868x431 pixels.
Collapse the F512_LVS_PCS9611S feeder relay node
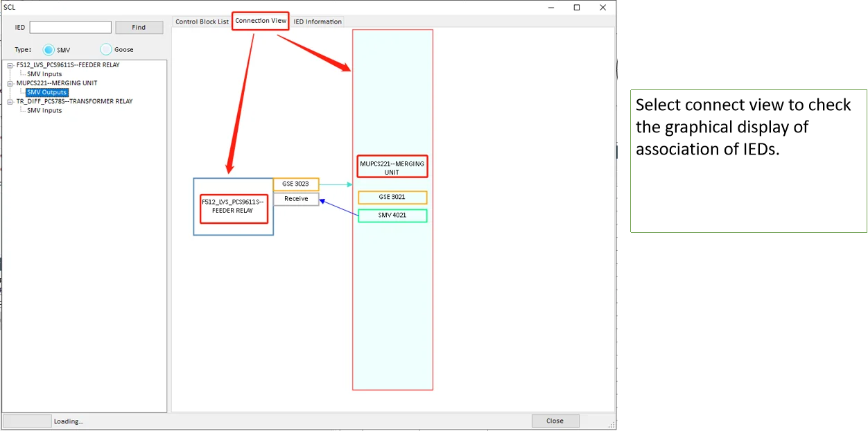[10, 65]
